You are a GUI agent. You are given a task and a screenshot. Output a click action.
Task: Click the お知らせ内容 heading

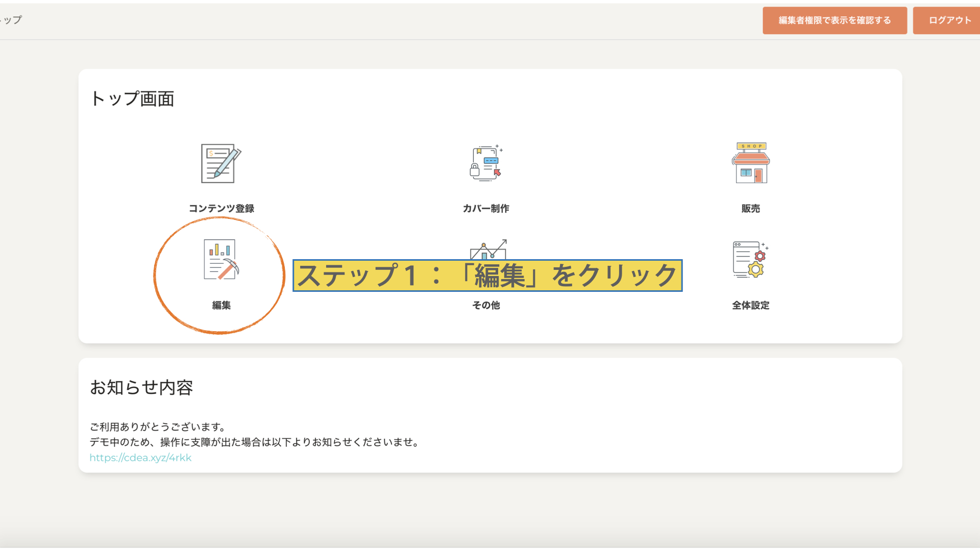pos(141,388)
